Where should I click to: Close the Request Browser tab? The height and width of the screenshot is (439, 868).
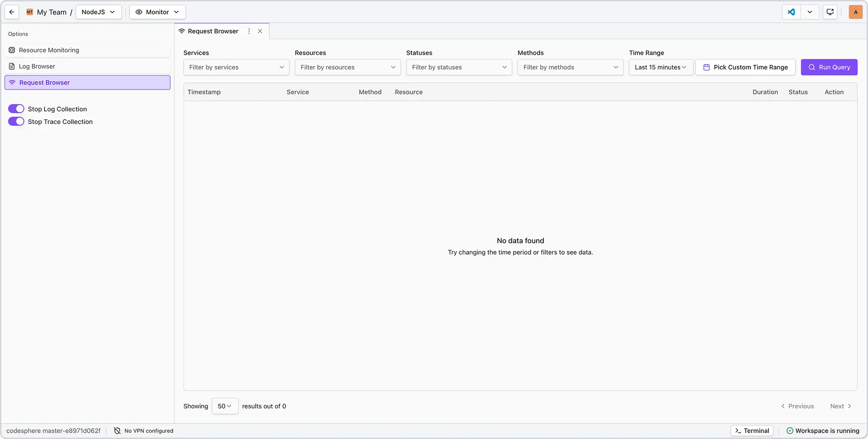260,31
